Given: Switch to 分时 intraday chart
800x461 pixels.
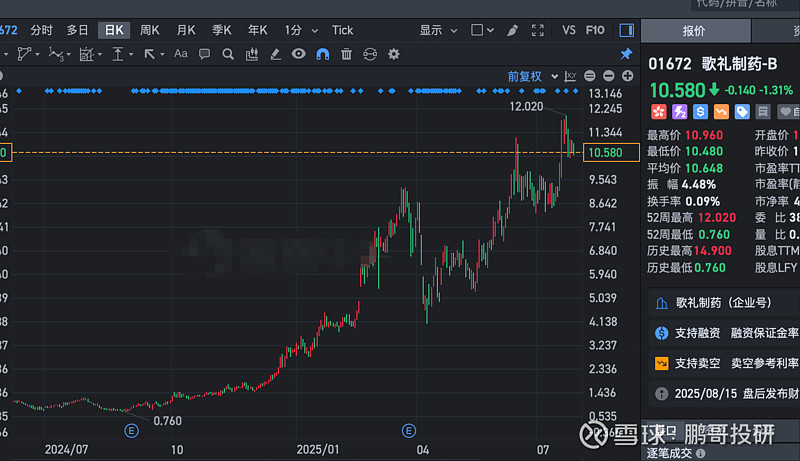Looking at the screenshot, I should [x=41, y=31].
